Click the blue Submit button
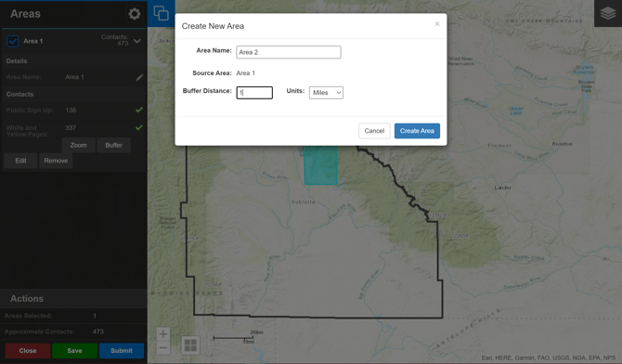This screenshot has width=622, height=364. pos(122,350)
